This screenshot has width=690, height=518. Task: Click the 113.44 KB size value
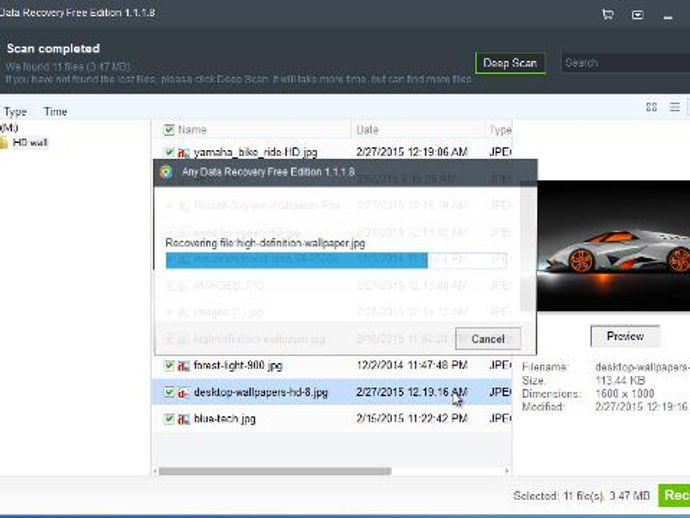(x=620, y=381)
